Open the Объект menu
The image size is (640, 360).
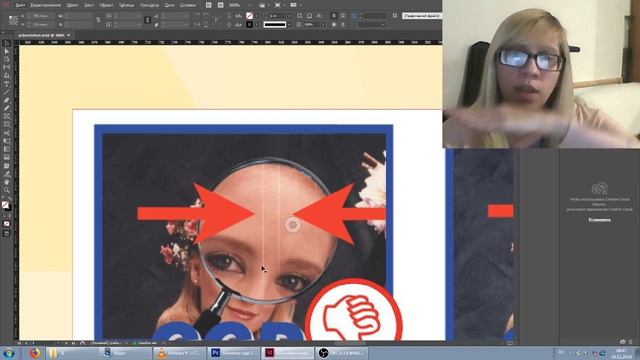[x=106, y=5]
